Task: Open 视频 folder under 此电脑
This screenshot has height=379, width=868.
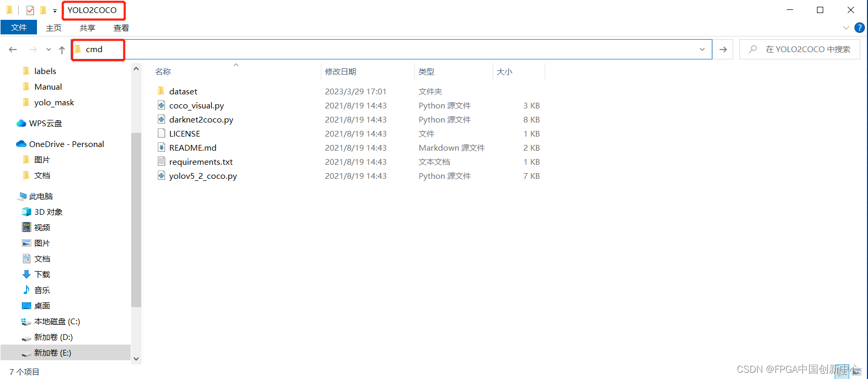Action: click(x=42, y=227)
